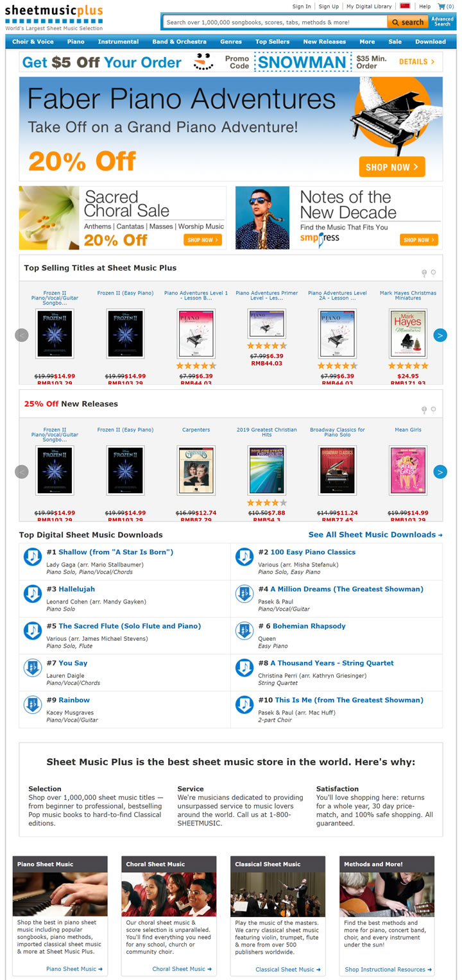
Task: Click the China flag currency icon
Action: pyautogui.click(x=405, y=6)
